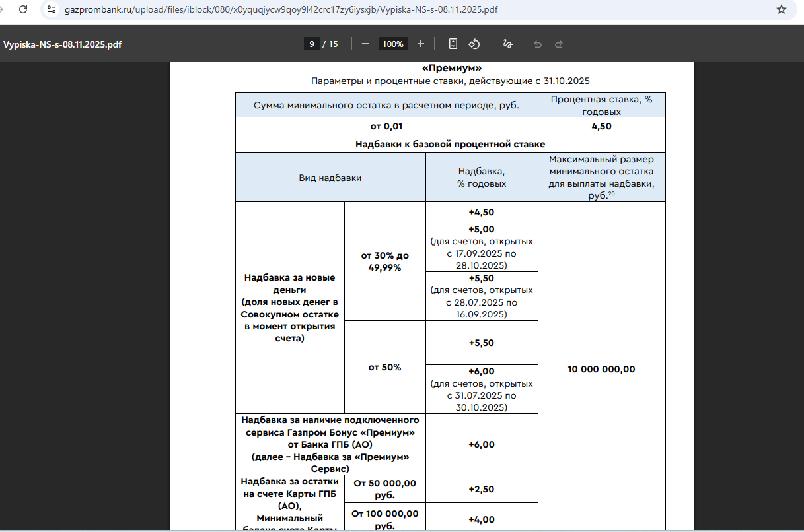This screenshot has width=804, height=532.
Task: Select the page number field showing 9
Action: (x=311, y=44)
